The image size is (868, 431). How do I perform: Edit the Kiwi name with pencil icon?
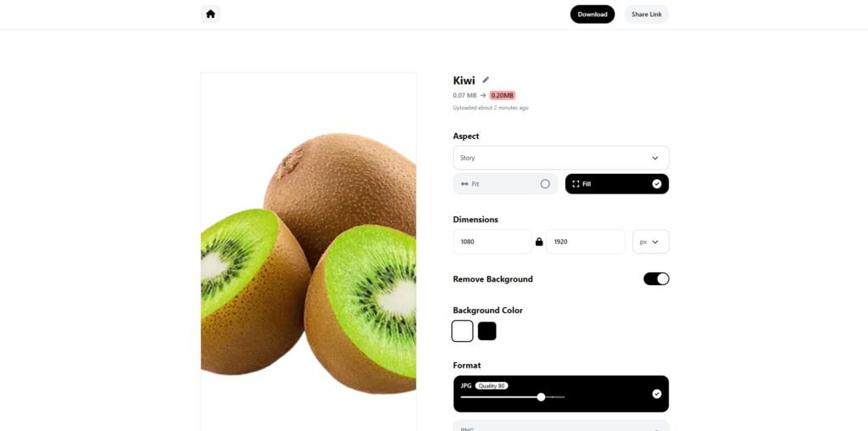coord(486,80)
